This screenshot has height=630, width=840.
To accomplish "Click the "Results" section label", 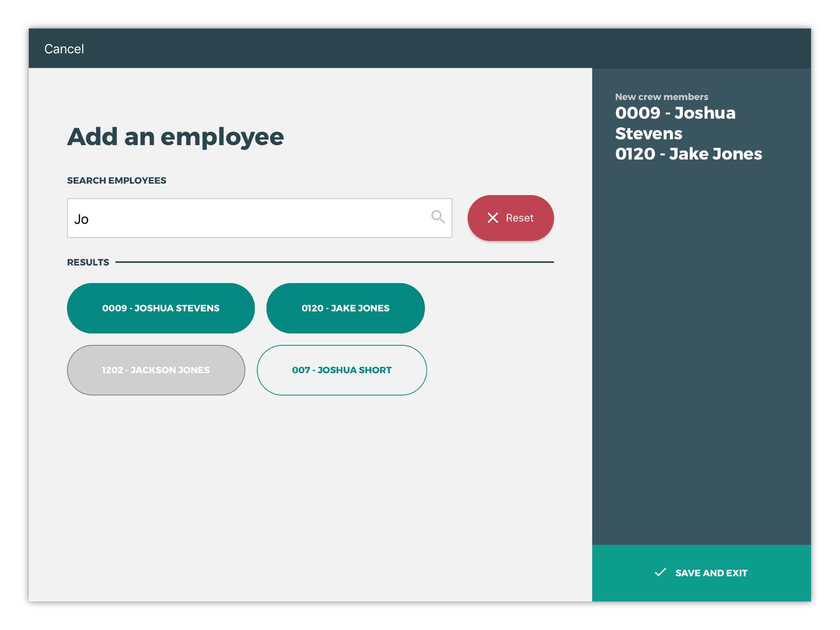I will click(88, 262).
